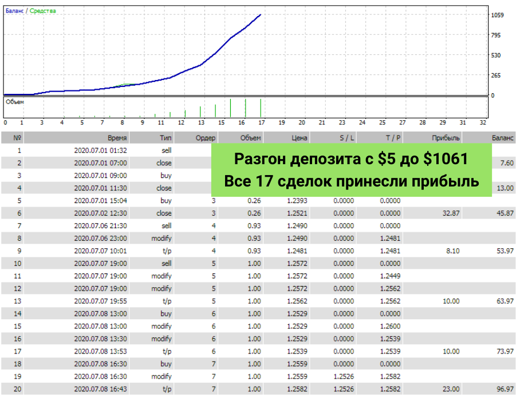Click balance value 96.97
Viewport: 532px width, 397px height.
point(505,389)
